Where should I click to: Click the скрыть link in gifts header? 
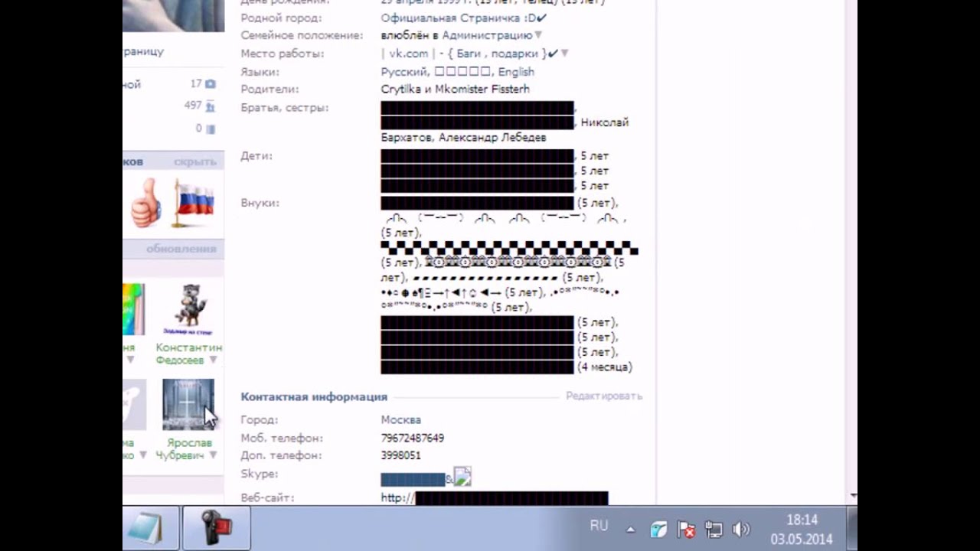click(195, 161)
